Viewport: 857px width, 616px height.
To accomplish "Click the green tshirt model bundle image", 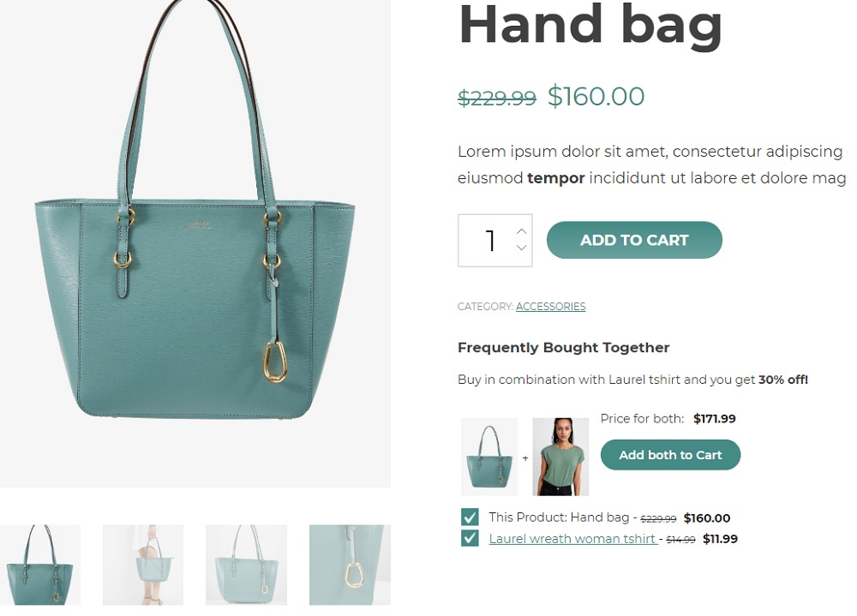I will coord(560,457).
